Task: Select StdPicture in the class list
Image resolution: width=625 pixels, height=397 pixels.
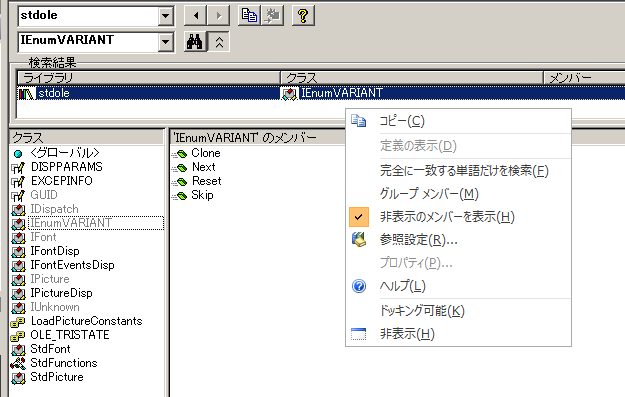Action: (x=57, y=377)
